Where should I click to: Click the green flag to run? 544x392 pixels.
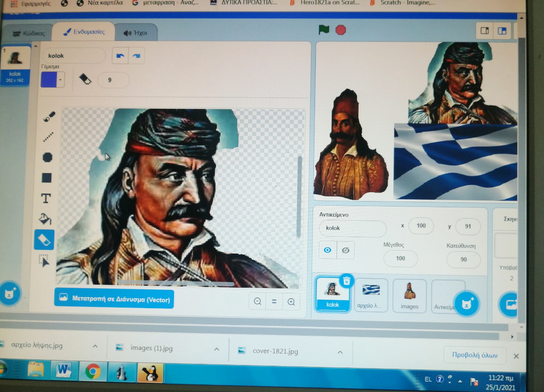(x=324, y=30)
